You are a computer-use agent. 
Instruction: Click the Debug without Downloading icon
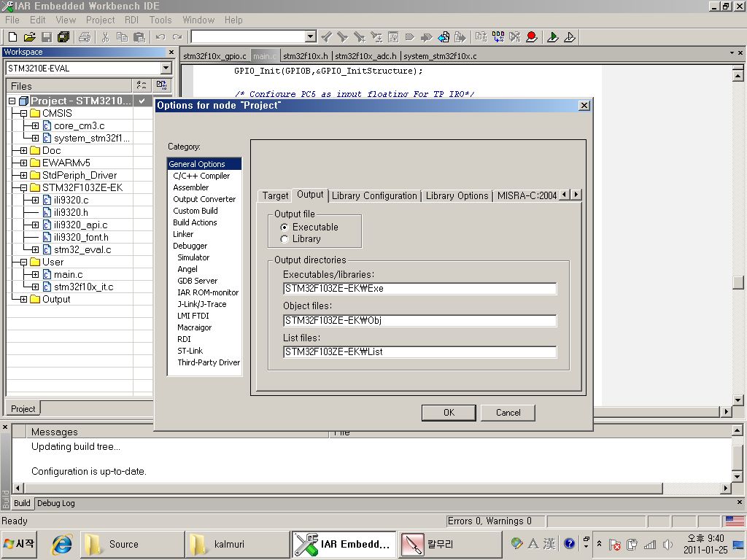(570, 36)
